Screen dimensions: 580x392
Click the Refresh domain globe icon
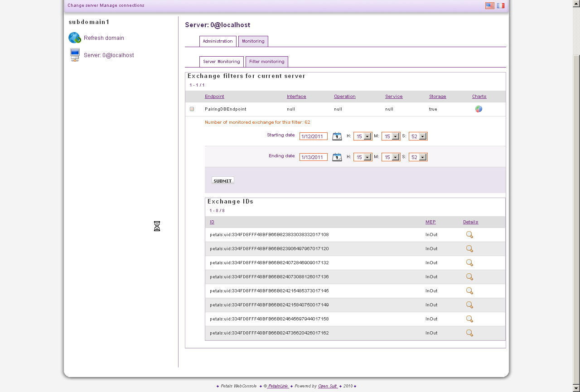click(74, 38)
